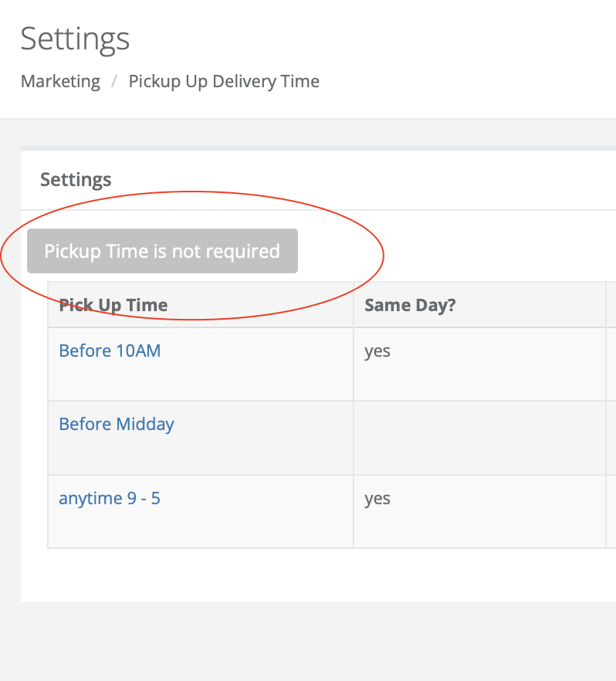Click the 'Pick Up Time' column header
Image resolution: width=616 pixels, height=681 pixels.
click(x=113, y=305)
